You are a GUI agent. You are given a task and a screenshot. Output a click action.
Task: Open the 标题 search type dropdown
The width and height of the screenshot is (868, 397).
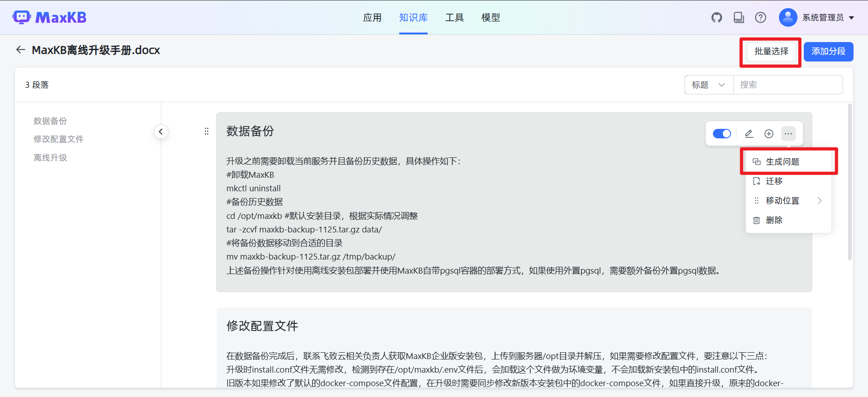(708, 85)
